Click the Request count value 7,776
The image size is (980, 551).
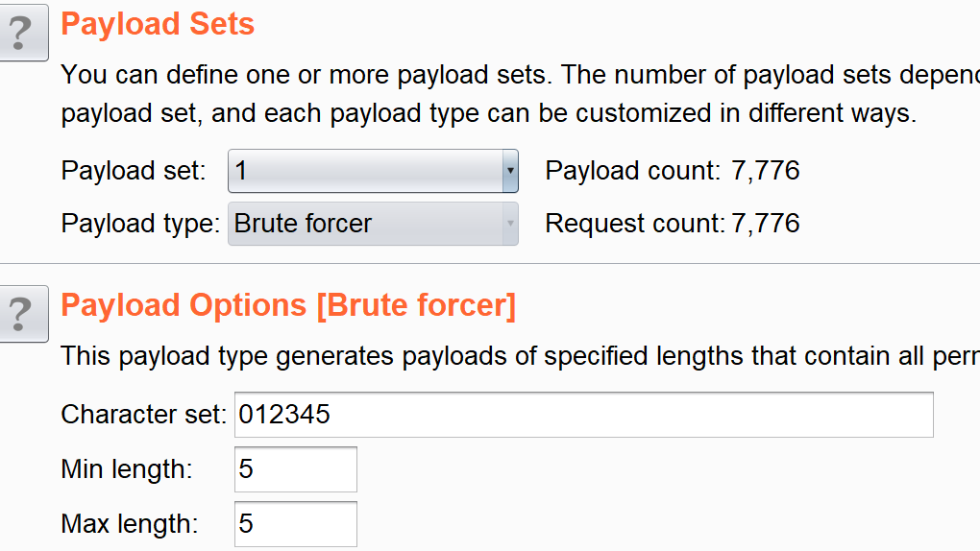[x=766, y=224]
